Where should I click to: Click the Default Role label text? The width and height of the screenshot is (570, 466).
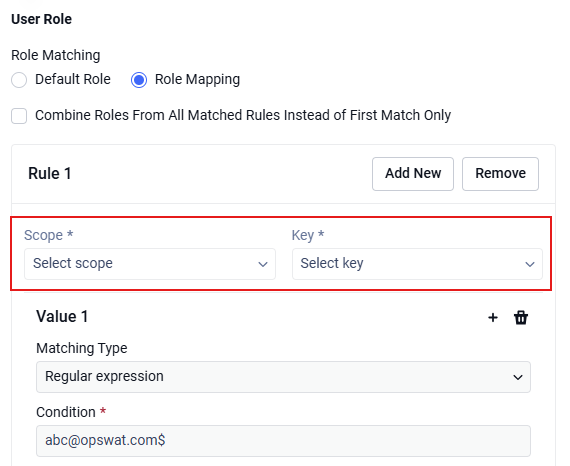click(x=73, y=79)
